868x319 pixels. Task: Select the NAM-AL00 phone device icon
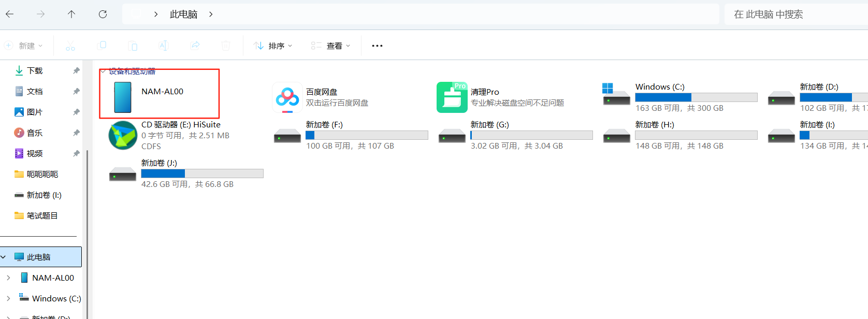tap(123, 97)
